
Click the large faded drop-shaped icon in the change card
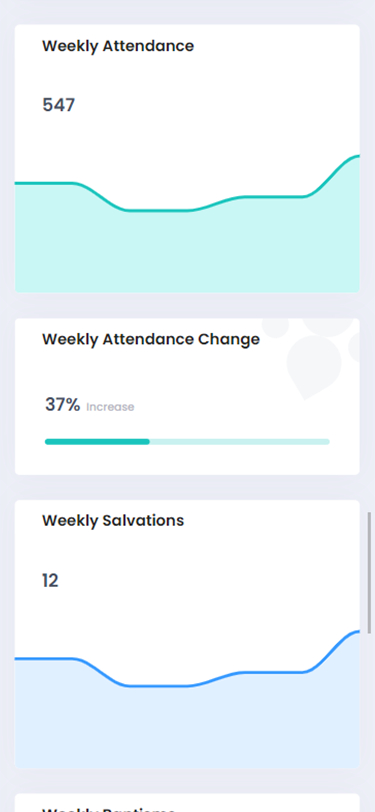click(x=313, y=367)
